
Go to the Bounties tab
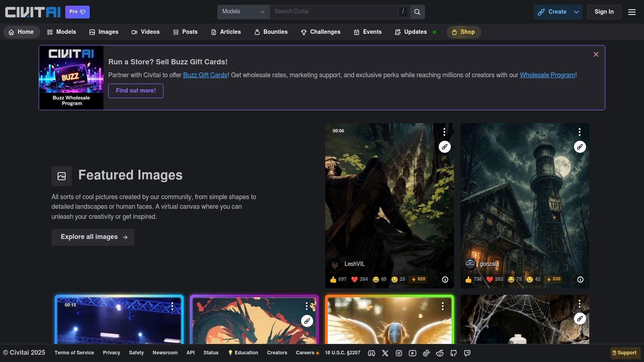coord(271,32)
